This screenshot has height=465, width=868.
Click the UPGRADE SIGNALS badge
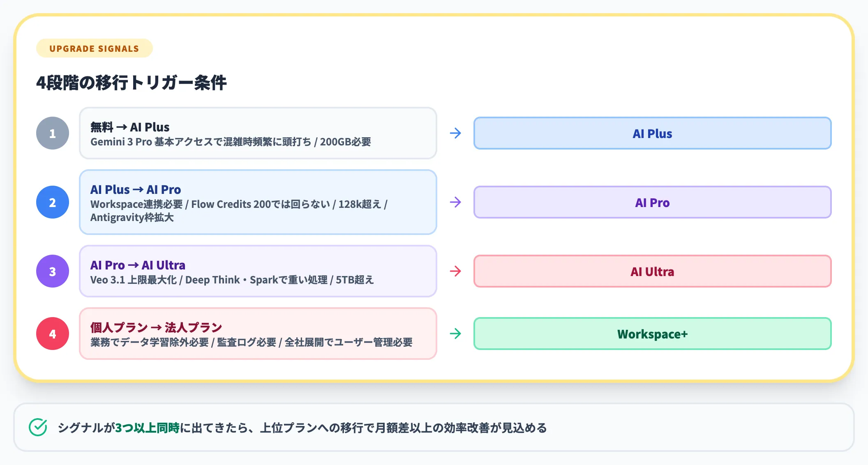(x=94, y=48)
